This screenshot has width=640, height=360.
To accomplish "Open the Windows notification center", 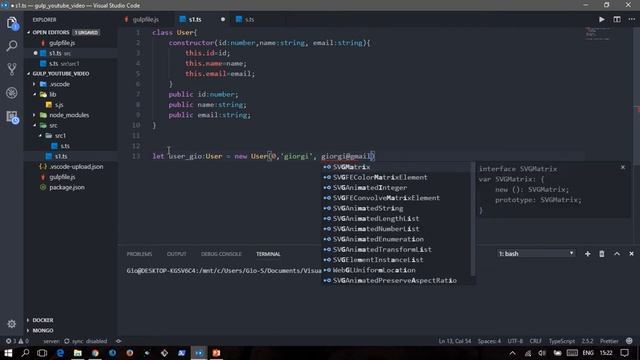I will pos(624,353).
